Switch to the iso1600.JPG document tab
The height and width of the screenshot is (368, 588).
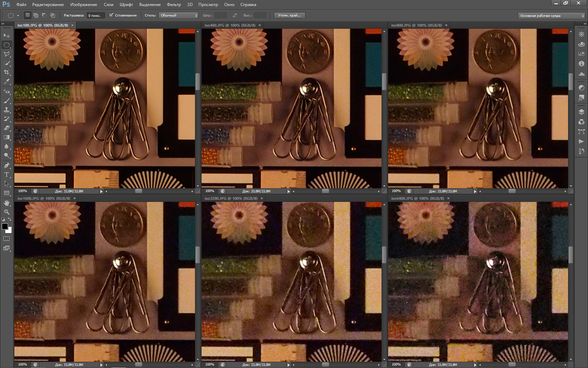coord(44,198)
